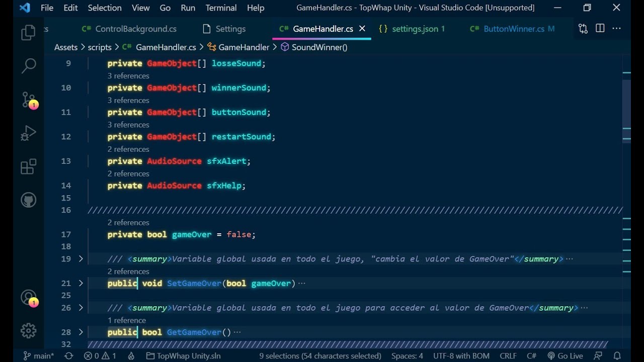The image size is (644, 362).
Task: Open the Extensions view
Action: coord(29,166)
